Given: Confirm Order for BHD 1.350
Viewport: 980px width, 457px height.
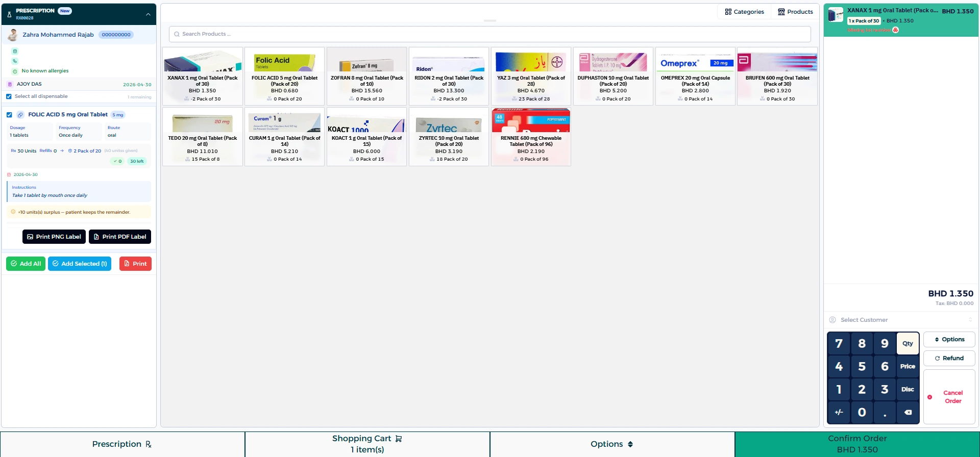Looking at the screenshot, I should click(857, 444).
